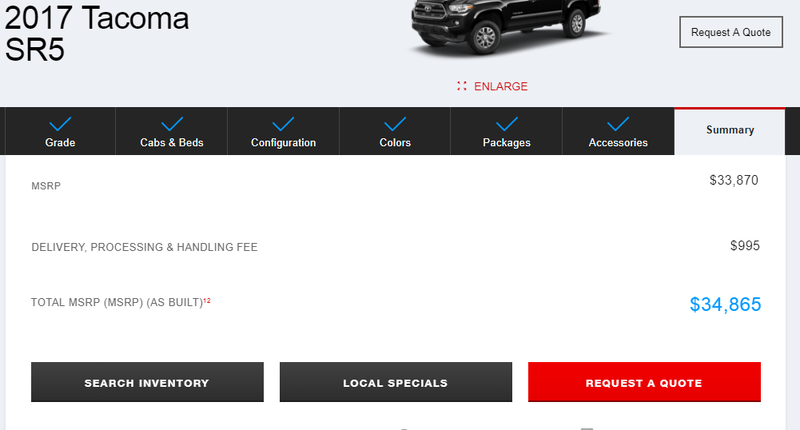Select the Summary tab
The height and width of the screenshot is (430, 800).
(730, 131)
